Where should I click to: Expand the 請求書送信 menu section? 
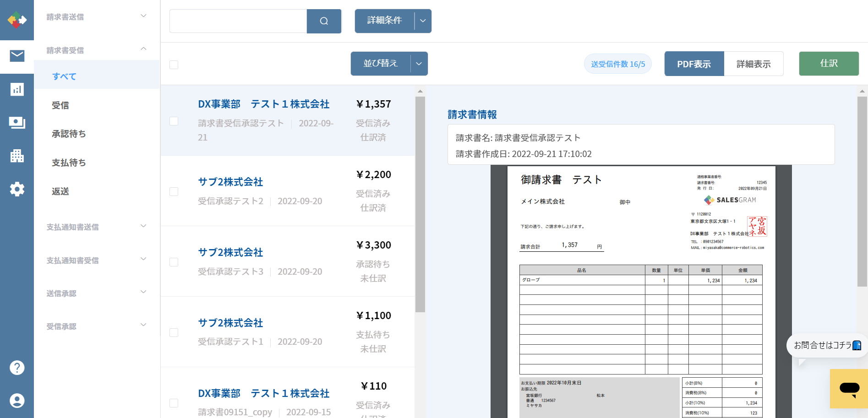pyautogui.click(x=97, y=17)
